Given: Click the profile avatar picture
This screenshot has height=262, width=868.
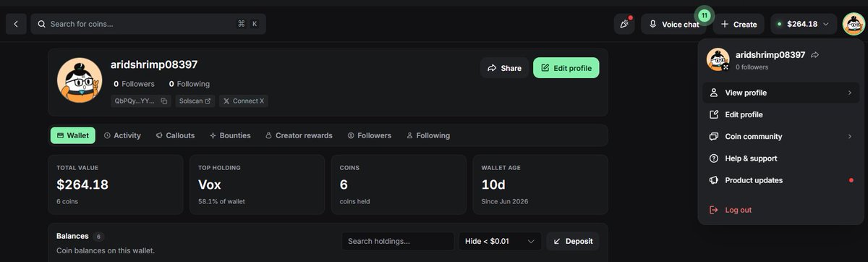Looking at the screenshot, I should pos(80,80).
